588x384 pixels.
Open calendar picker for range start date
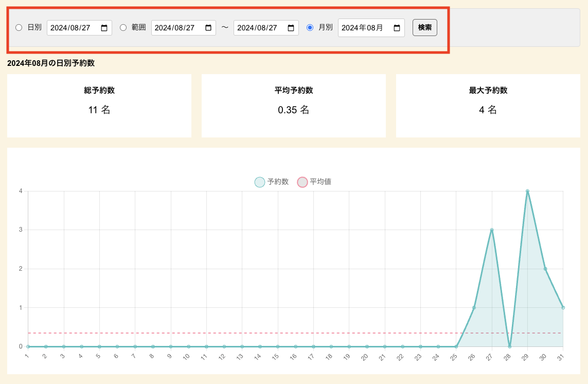pos(208,28)
